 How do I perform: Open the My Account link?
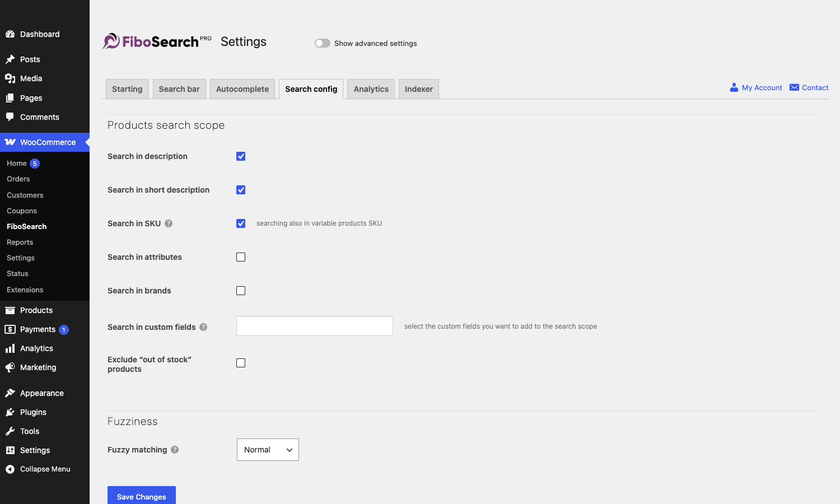click(762, 87)
